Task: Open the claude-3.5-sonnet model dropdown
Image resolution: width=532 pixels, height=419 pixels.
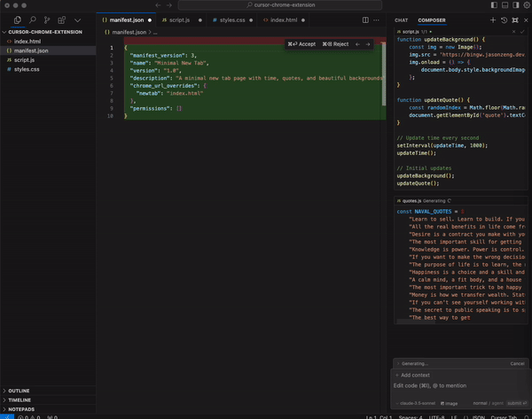Action: coord(415,403)
